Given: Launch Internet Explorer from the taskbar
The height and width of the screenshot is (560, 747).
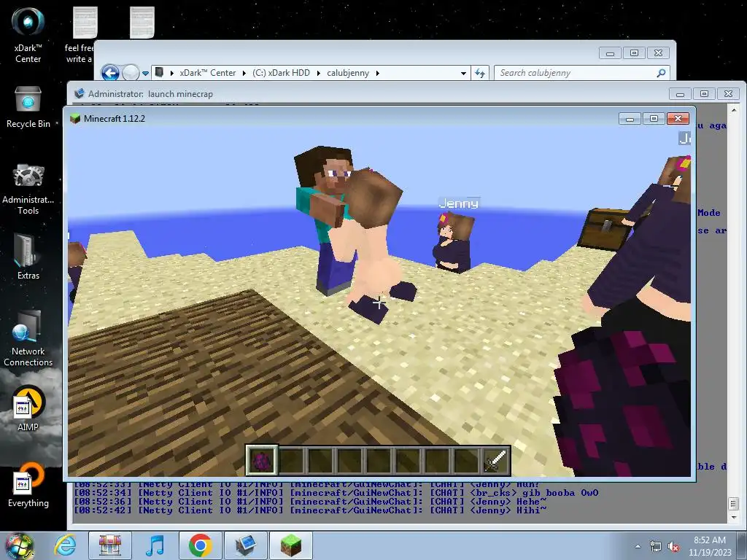Looking at the screenshot, I should tap(65, 545).
